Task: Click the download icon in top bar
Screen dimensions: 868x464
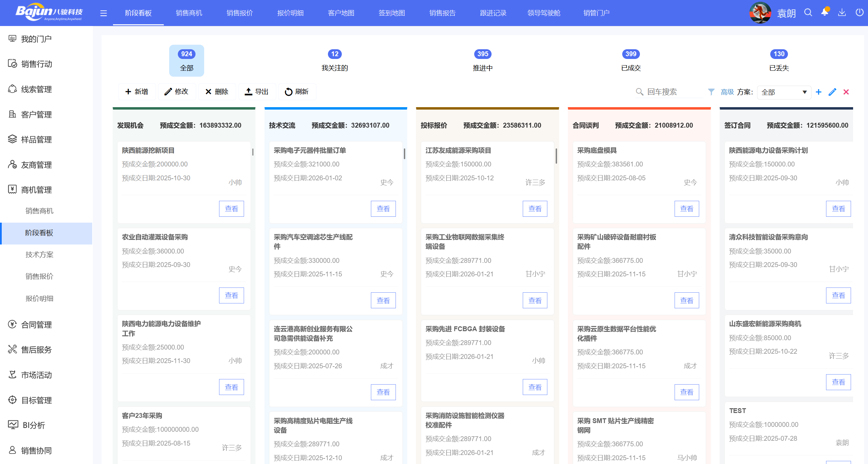Action: [x=842, y=12]
